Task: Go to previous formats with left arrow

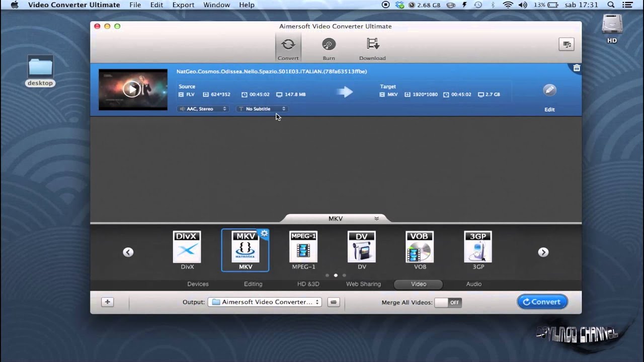Action: pos(128,252)
